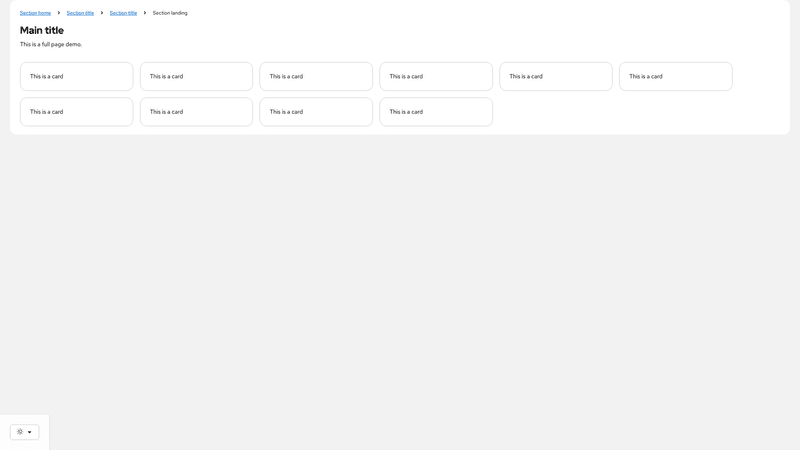Open the Section home breadcrumb link
This screenshot has width=800, height=450.
coord(35,13)
